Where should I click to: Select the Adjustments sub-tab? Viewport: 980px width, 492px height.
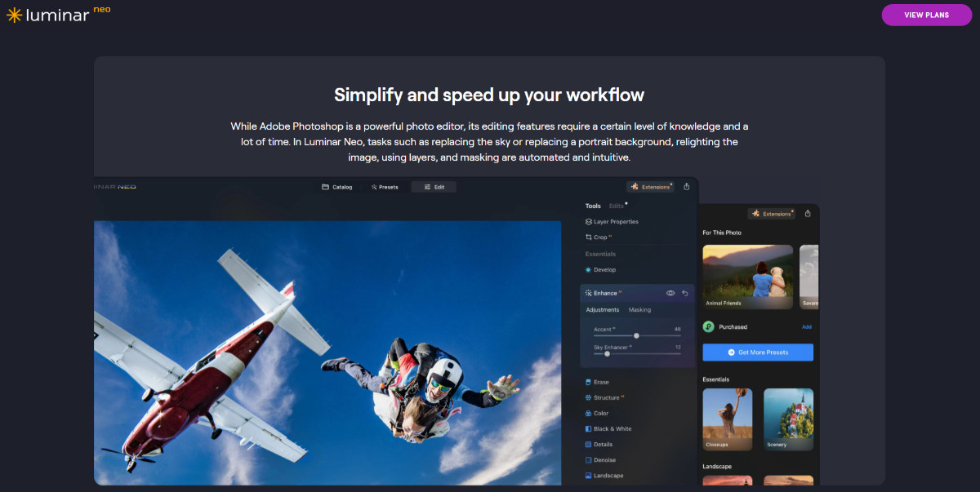(x=603, y=310)
